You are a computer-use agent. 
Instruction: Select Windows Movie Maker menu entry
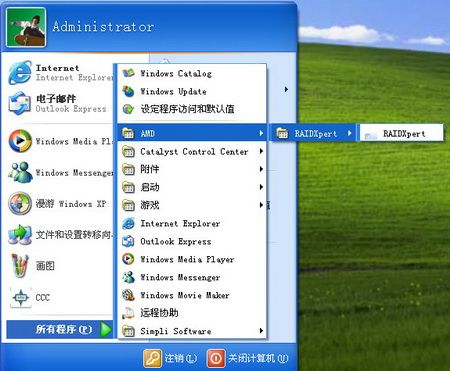coord(192,295)
